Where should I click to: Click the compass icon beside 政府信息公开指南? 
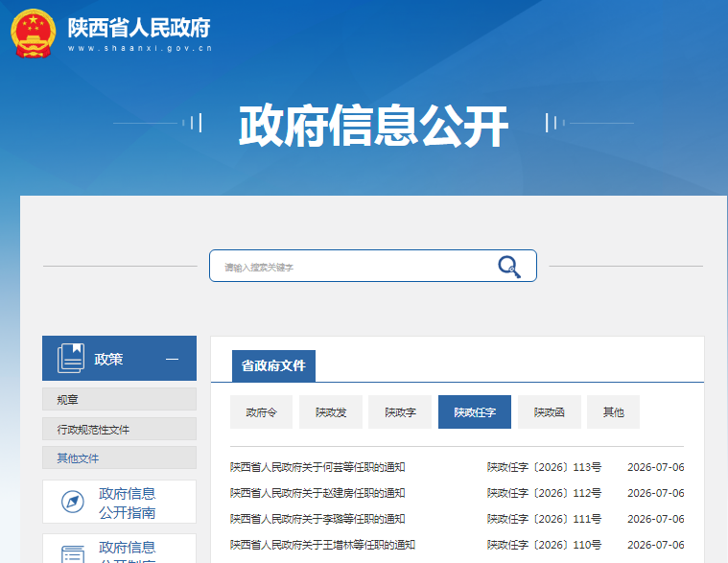click(73, 502)
